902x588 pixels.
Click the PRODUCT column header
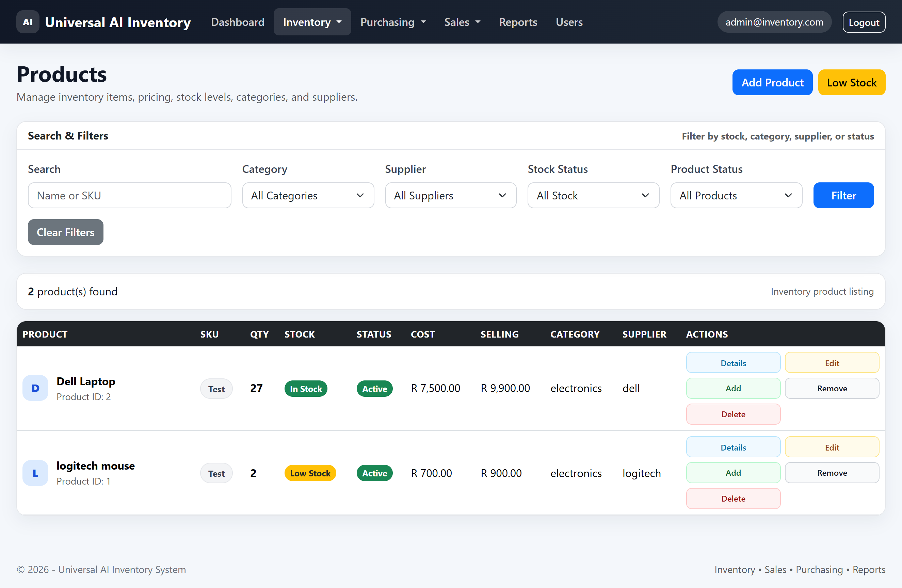pyautogui.click(x=45, y=334)
